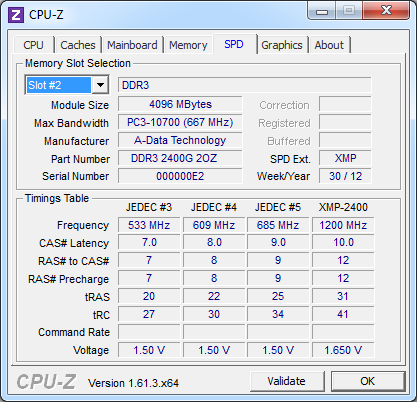Click the 685 MHz frequency cell

pyautogui.click(x=278, y=225)
